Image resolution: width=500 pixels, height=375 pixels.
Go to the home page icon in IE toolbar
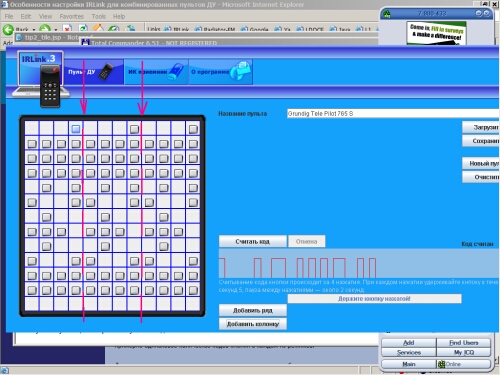pos(98,29)
